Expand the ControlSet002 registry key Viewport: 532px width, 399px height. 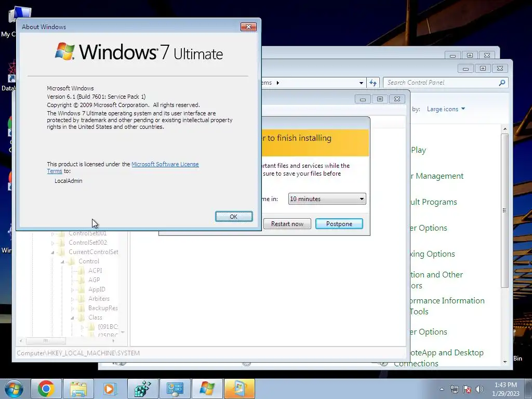[x=52, y=243]
